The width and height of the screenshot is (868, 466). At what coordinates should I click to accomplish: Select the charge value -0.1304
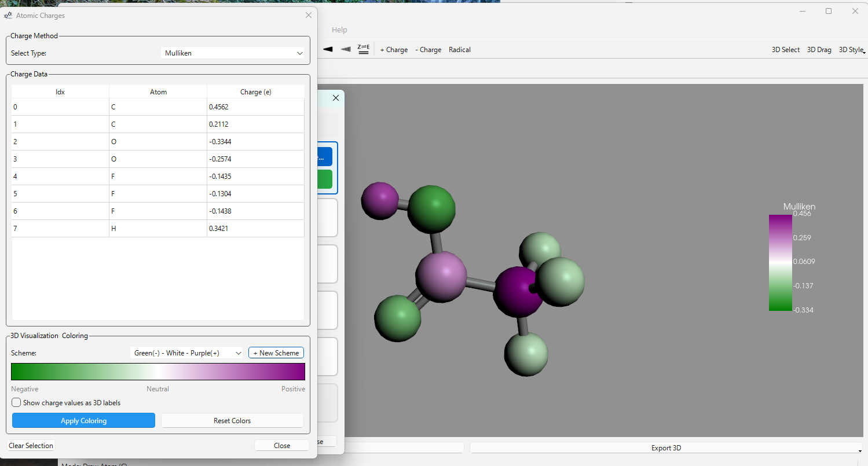coord(255,194)
